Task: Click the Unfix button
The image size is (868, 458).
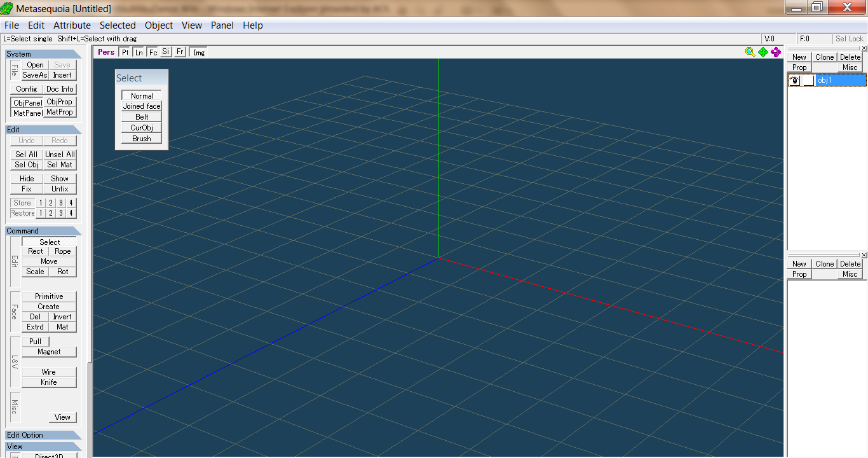Action: (60, 189)
